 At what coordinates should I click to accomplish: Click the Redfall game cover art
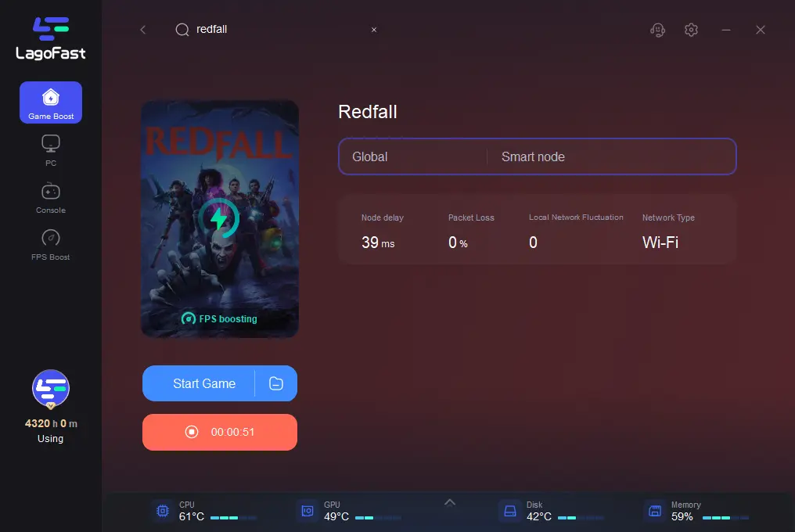click(220, 218)
